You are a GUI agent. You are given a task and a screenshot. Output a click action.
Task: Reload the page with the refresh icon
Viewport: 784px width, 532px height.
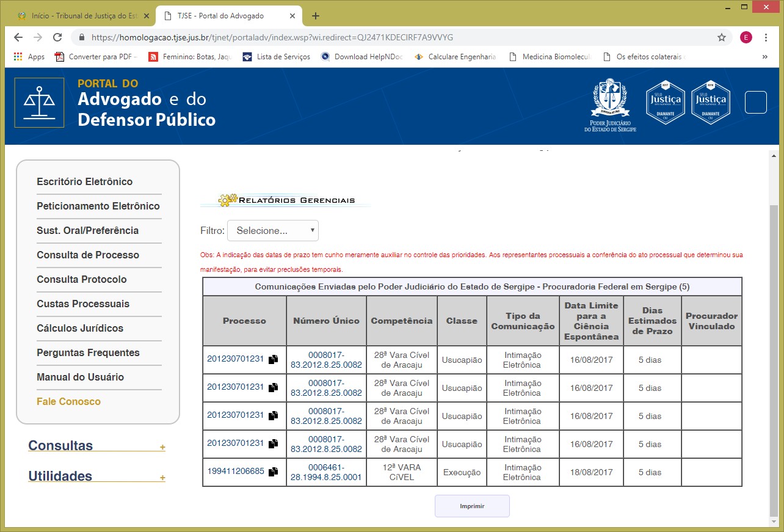click(x=57, y=37)
